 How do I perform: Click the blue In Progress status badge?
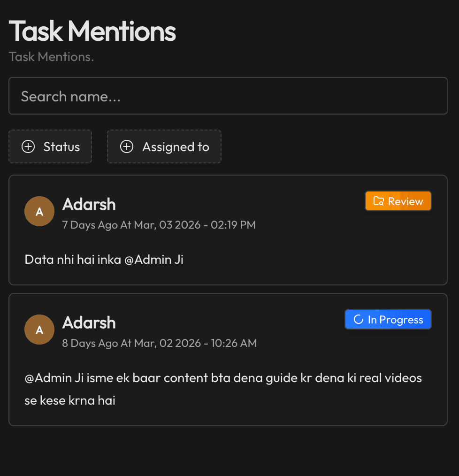[388, 319]
